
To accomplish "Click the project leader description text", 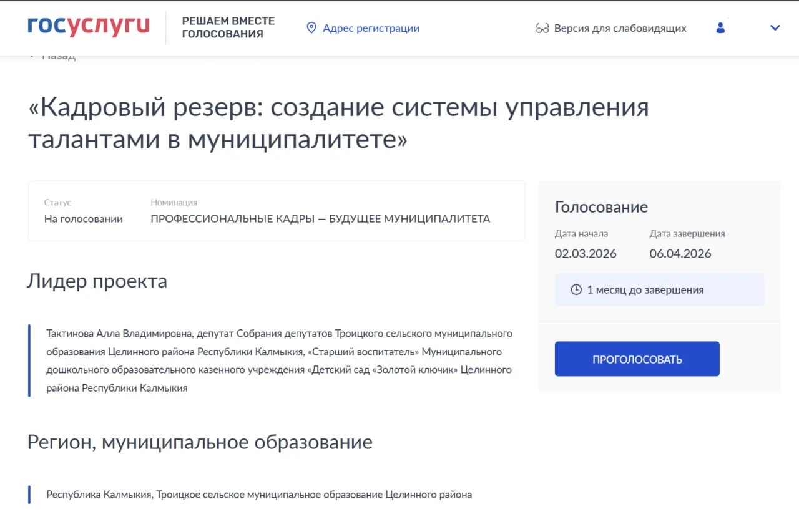I will [279, 360].
